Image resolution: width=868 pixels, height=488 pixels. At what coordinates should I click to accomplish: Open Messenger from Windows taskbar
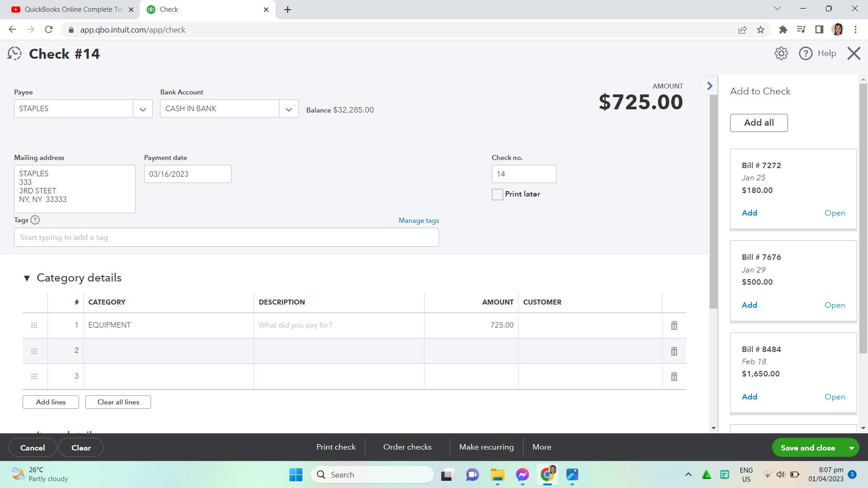tap(522, 474)
